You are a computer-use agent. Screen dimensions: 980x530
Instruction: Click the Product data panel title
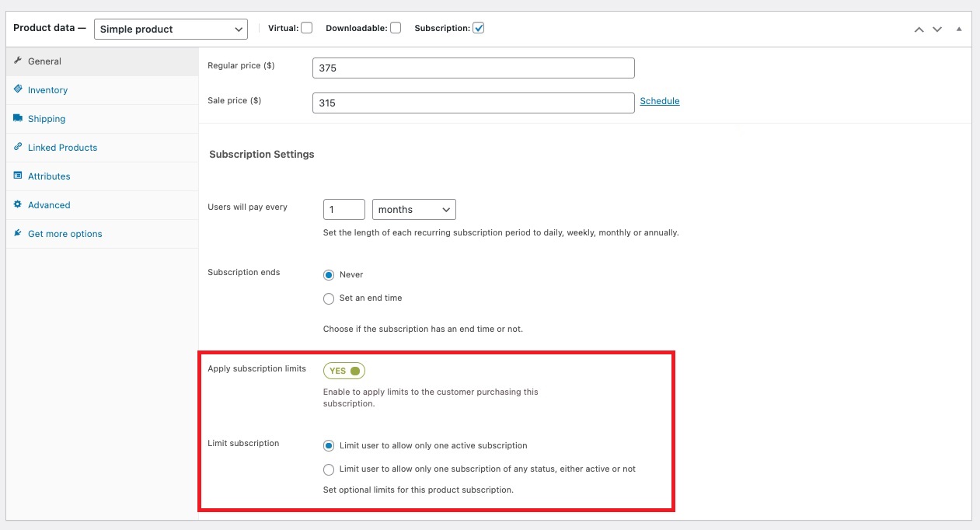tap(50, 28)
